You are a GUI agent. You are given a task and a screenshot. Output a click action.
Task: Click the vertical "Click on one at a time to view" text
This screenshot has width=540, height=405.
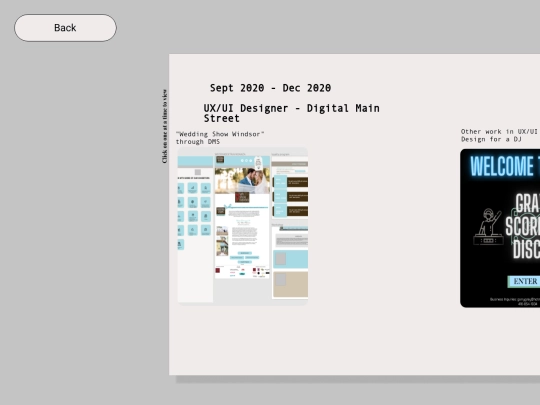165,126
